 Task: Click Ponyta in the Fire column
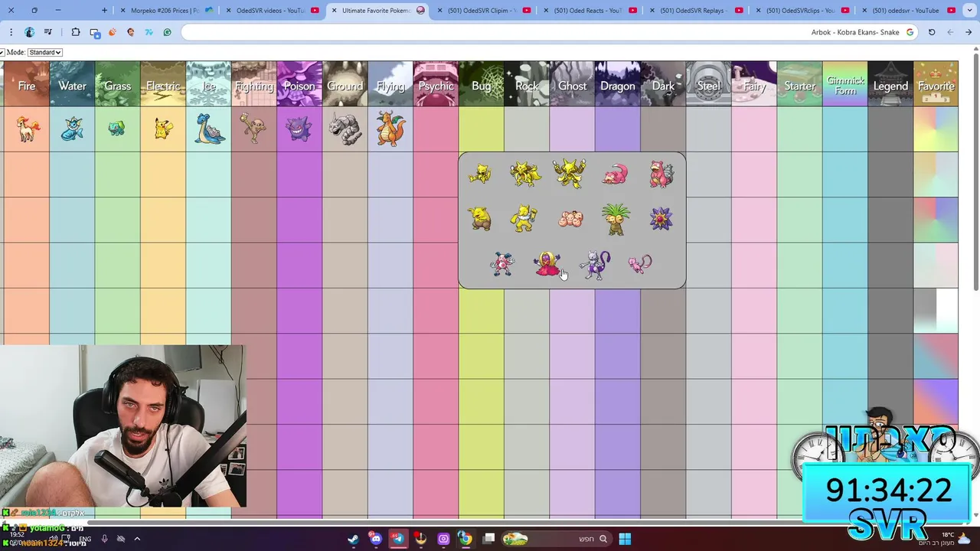coord(27,129)
